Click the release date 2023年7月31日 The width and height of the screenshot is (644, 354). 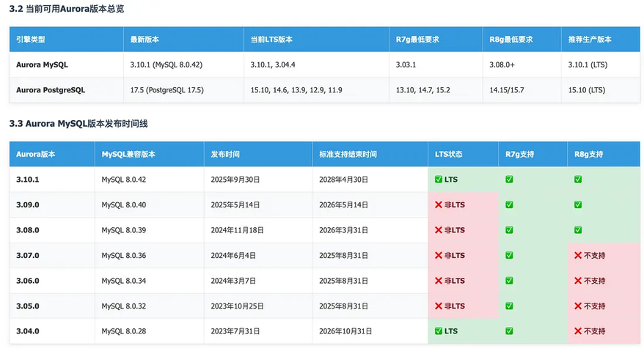pyautogui.click(x=235, y=331)
